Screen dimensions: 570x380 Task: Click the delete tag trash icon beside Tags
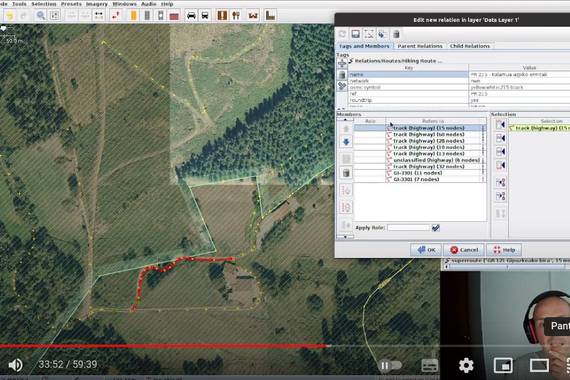342,75
